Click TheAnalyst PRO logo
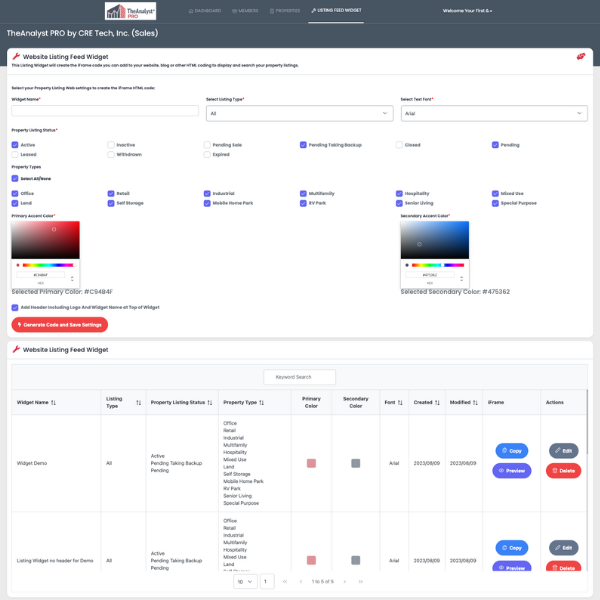The width and height of the screenshot is (600, 600). coord(130,11)
